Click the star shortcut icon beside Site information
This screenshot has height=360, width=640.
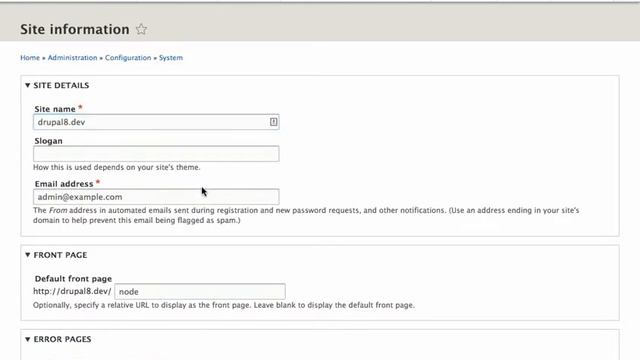pos(141,29)
